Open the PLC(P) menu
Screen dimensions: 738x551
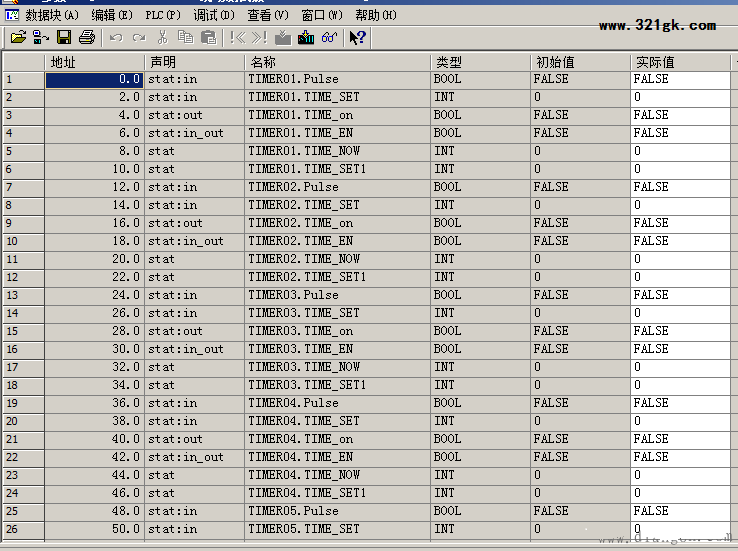tap(162, 15)
